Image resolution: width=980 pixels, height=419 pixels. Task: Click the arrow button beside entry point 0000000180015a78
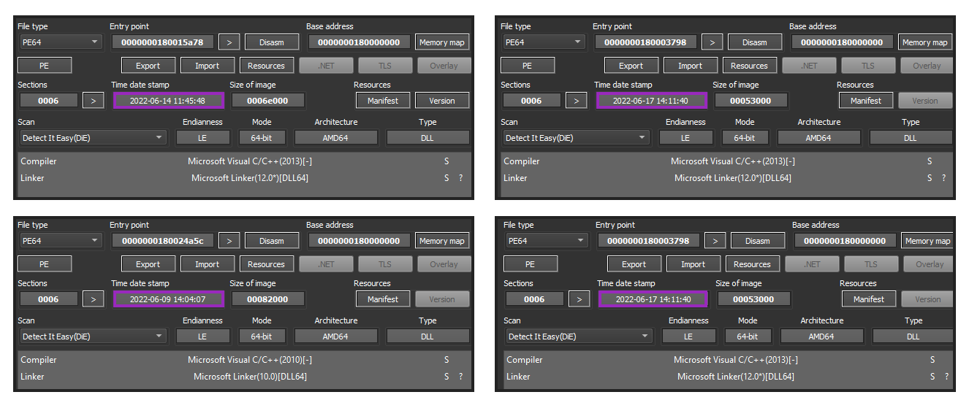(229, 42)
